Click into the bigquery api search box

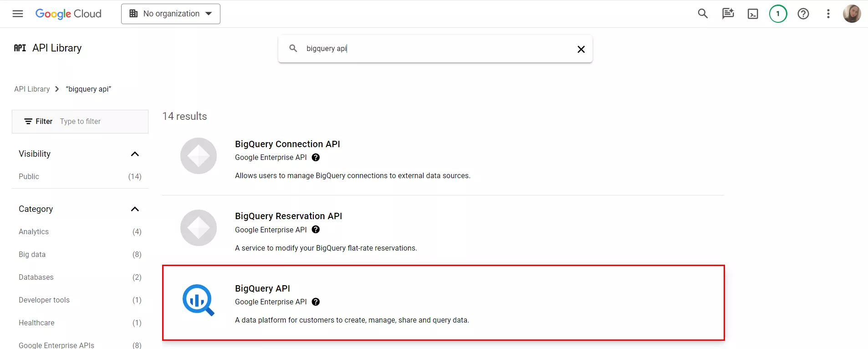pyautogui.click(x=435, y=48)
